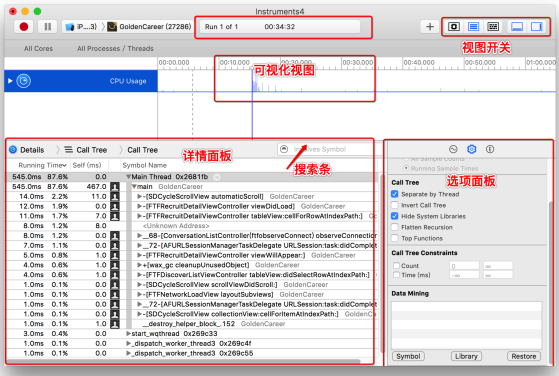Open the second Call Tree breadcrumb

(x=143, y=150)
